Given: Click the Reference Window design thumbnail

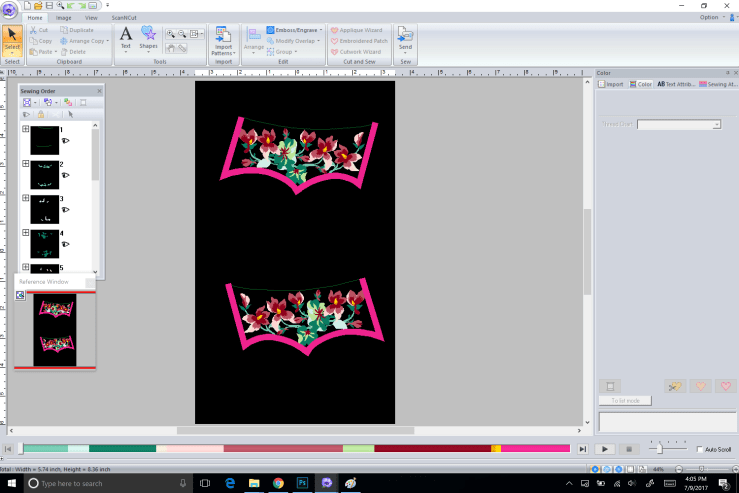Looking at the screenshot, I should pyautogui.click(x=55, y=331).
